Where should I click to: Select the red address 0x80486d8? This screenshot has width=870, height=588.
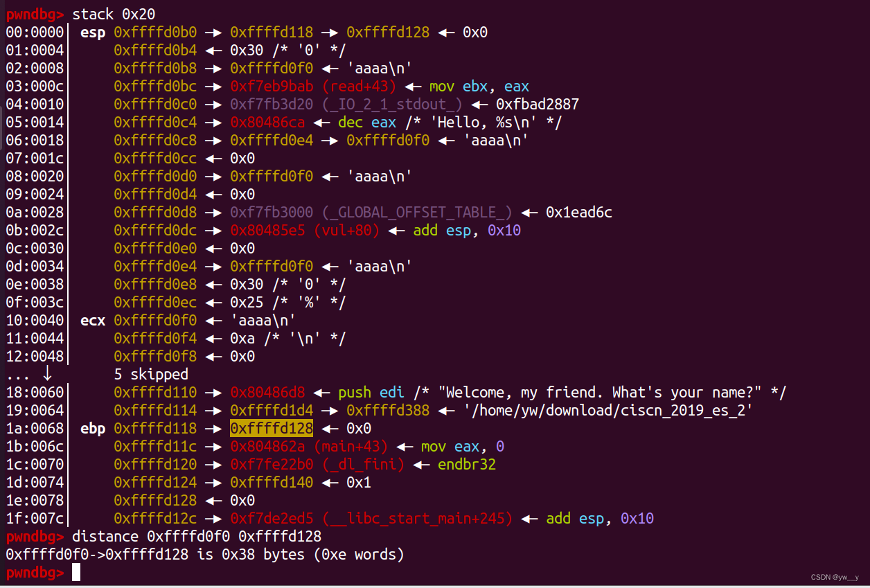point(267,393)
